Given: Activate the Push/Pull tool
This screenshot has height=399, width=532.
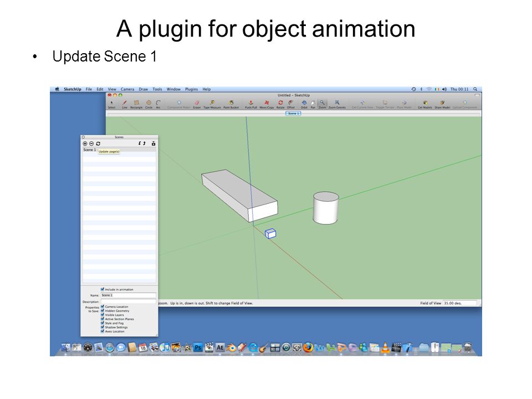Looking at the screenshot, I should point(250,104).
